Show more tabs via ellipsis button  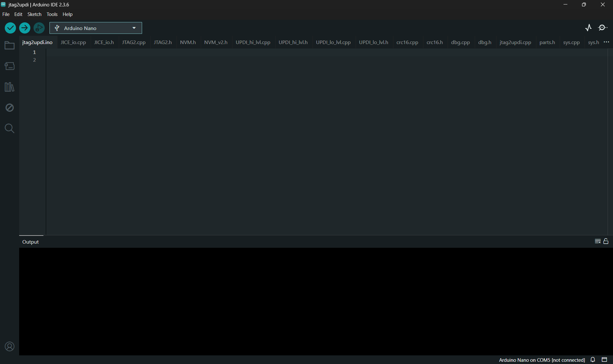pyautogui.click(x=607, y=42)
